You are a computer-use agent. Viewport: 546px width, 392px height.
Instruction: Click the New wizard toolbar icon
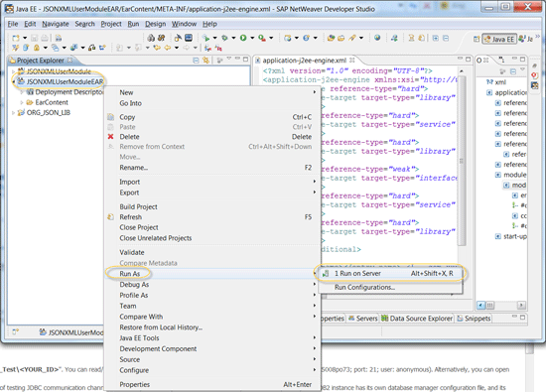16,38
